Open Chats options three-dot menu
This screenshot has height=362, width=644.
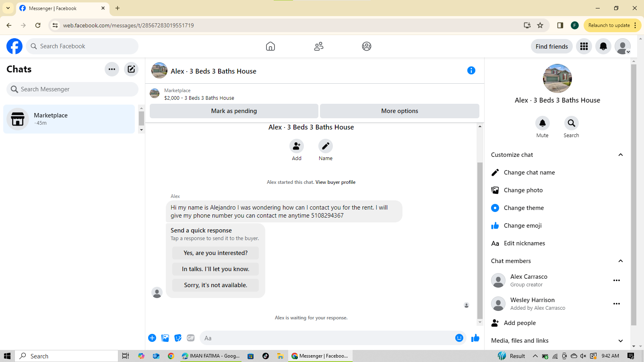pos(112,69)
